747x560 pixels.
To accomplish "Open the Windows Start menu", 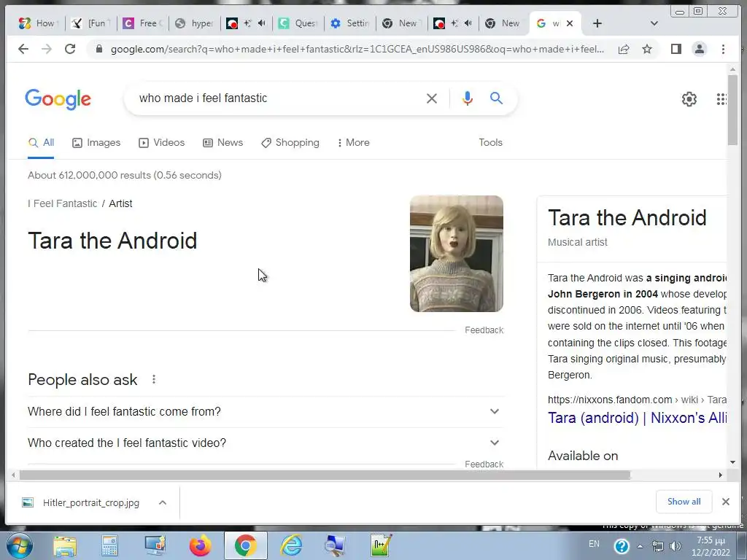I will point(20,545).
